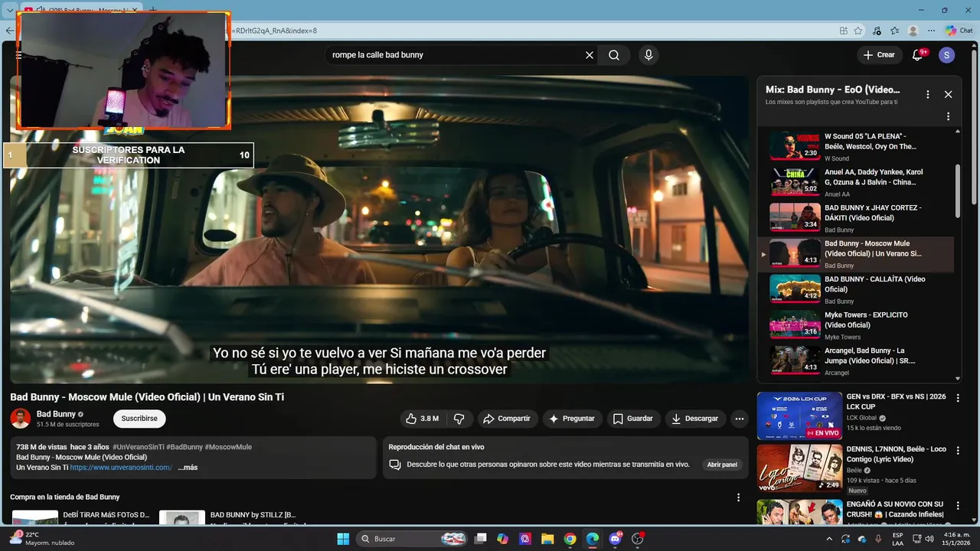Like the video (3.8 M)
The height and width of the screenshot is (551, 980).
(x=422, y=419)
